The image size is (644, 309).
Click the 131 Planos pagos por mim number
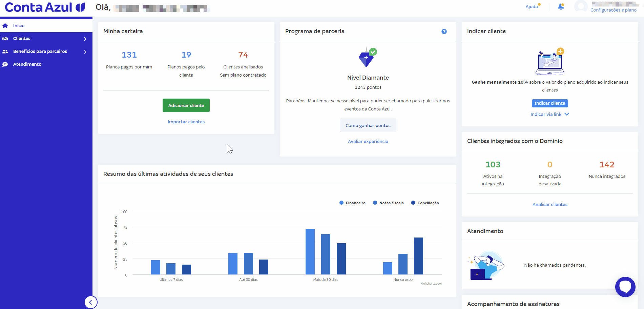click(x=129, y=55)
